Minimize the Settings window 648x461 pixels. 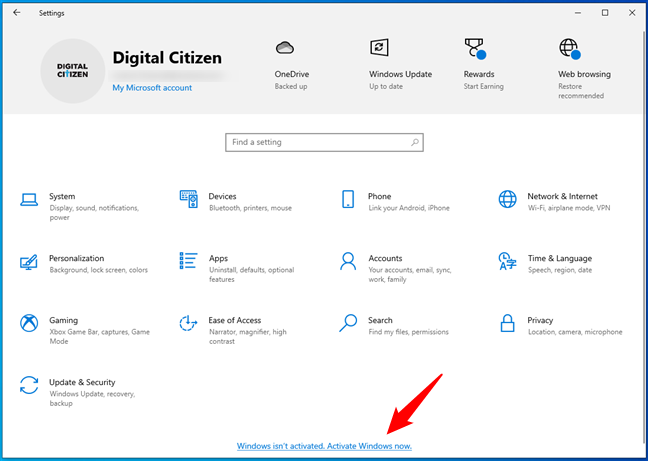[578, 13]
